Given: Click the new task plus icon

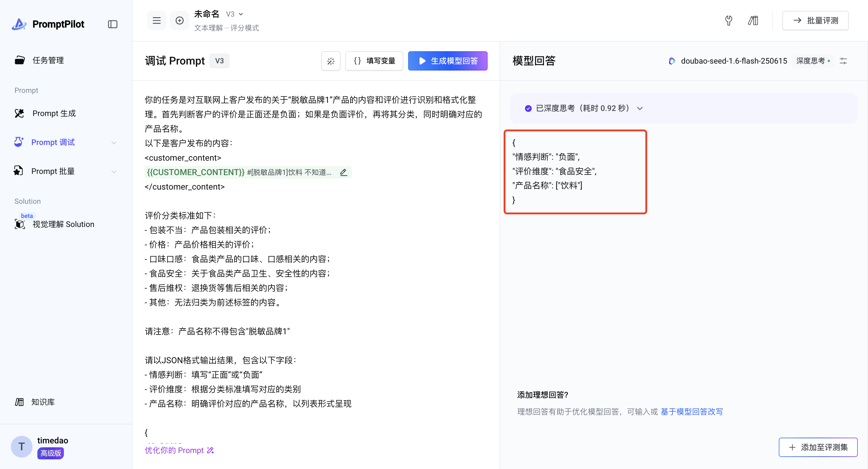Looking at the screenshot, I should coord(180,20).
